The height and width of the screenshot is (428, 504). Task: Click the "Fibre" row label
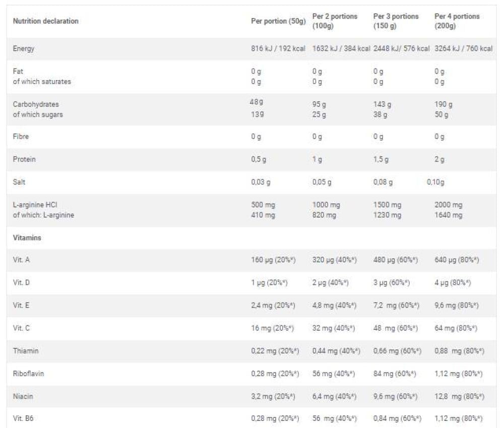21,136
